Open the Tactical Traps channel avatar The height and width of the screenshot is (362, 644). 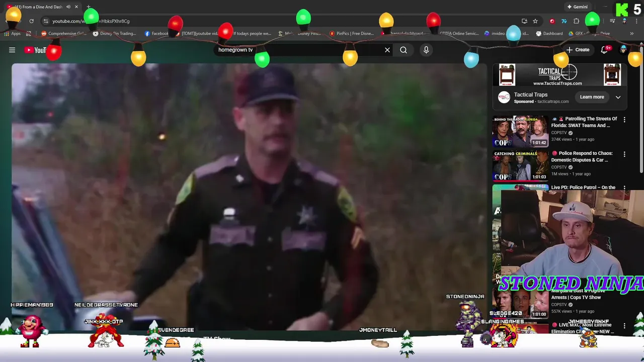point(504,97)
